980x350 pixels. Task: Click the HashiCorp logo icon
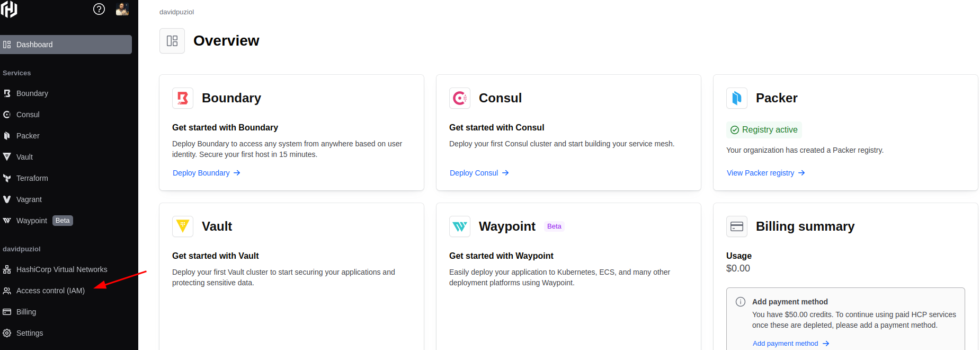point(10,9)
